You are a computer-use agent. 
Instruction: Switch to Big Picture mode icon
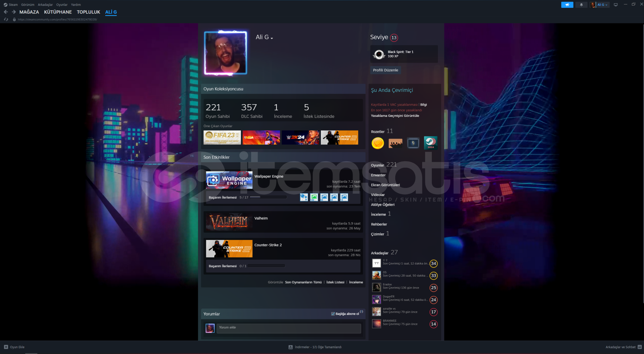(615, 5)
